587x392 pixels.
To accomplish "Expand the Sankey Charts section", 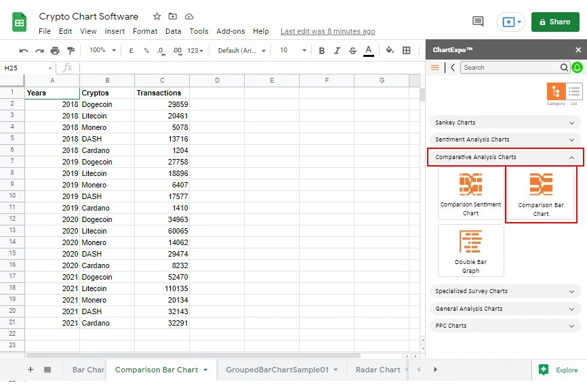I will click(505, 123).
